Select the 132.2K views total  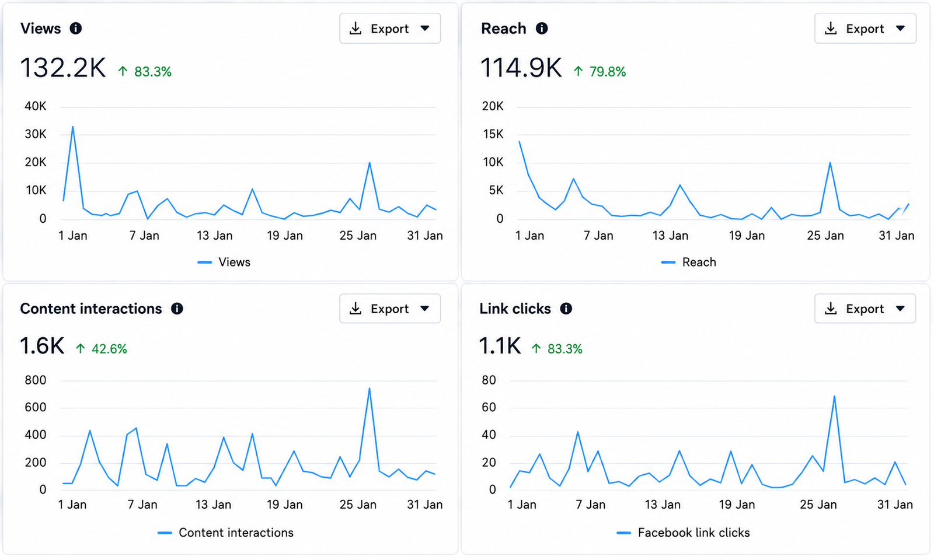[x=63, y=68]
